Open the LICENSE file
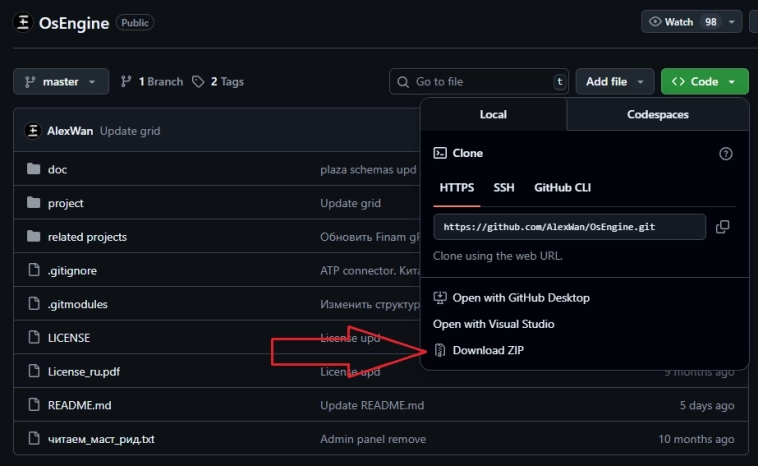The image size is (758, 466). pos(69,338)
